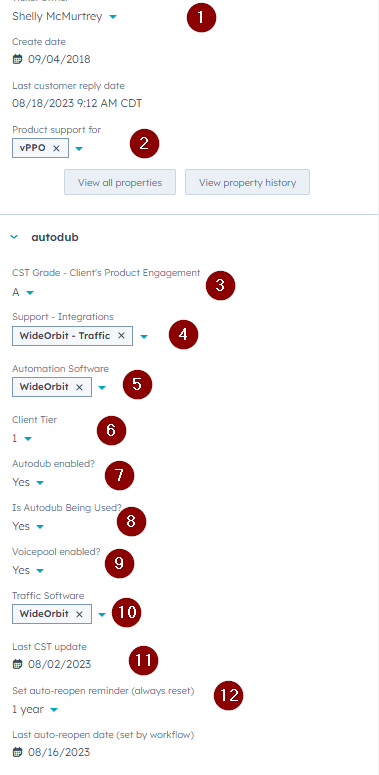Edit the Last CST update date 08/02/2023
379x775 pixels.
tap(59, 664)
